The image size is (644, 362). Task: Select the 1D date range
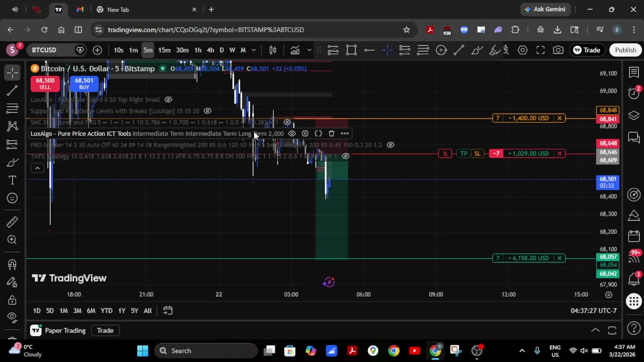coord(37,311)
